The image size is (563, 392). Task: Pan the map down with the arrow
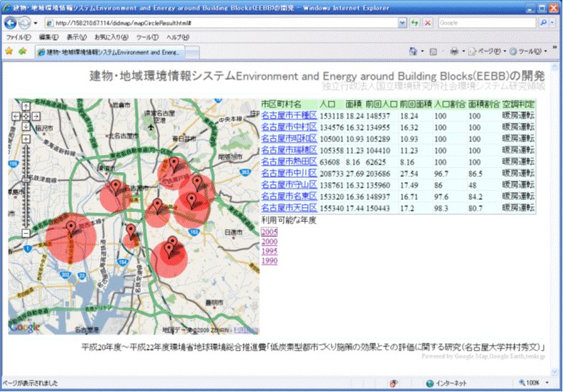point(26,126)
